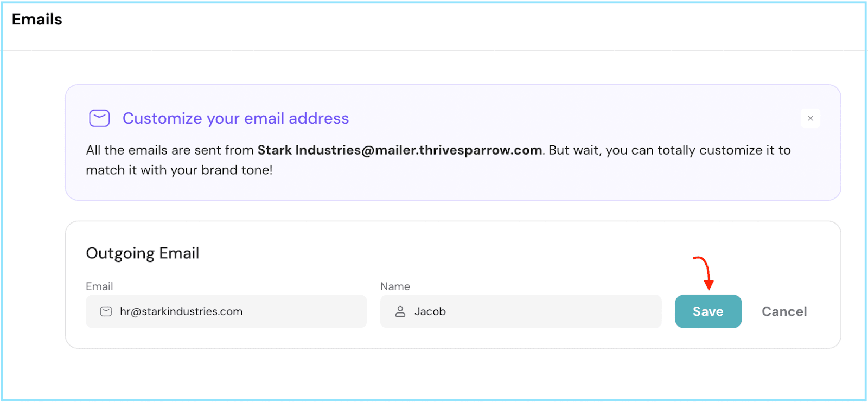Click the "Name" label above the field
This screenshot has height=402, width=868.
click(x=395, y=286)
